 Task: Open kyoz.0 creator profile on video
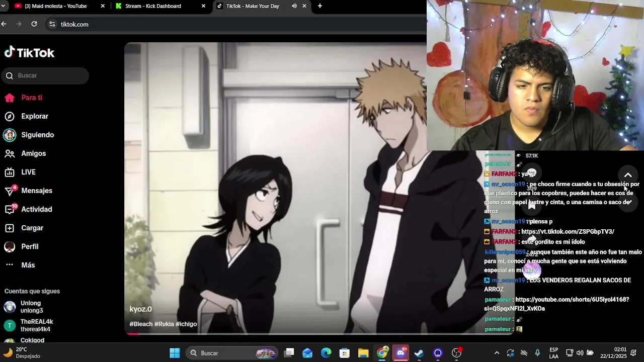(x=140, y=309)
